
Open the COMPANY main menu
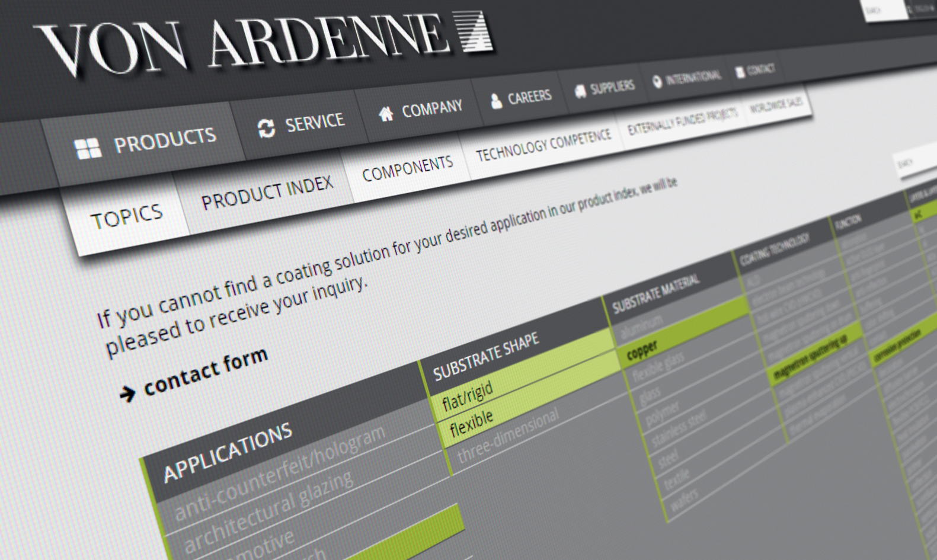point(420,111)
